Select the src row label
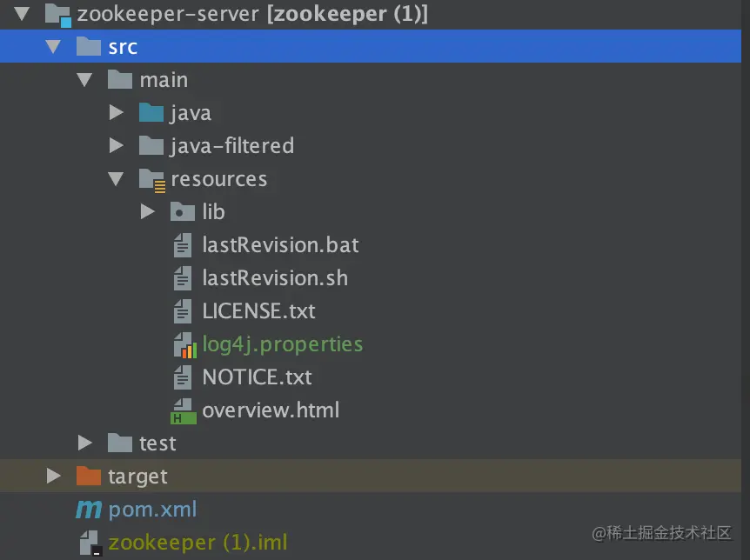The height and width of the screenshot is (560, 750). (x=123, y=47)
